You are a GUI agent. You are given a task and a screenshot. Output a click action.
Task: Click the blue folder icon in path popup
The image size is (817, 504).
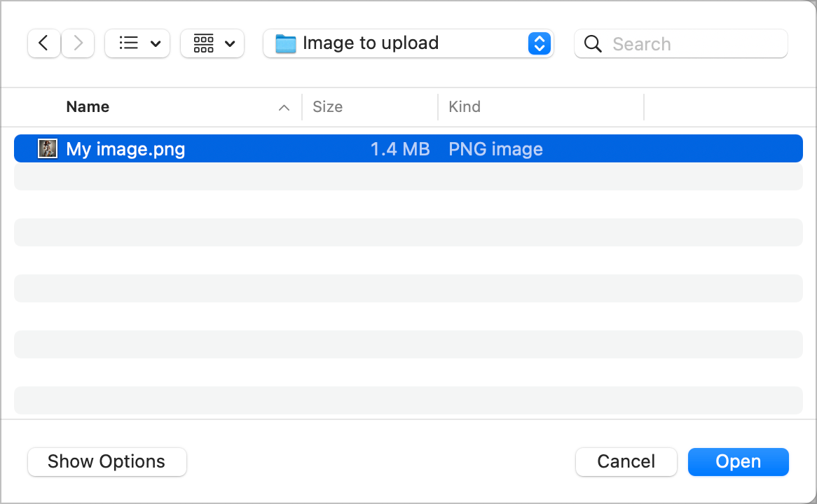tap(285, 43)
